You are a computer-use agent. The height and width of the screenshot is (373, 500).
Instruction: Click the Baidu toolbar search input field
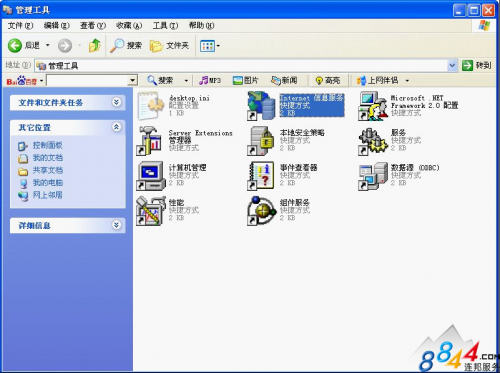point(88,80)
